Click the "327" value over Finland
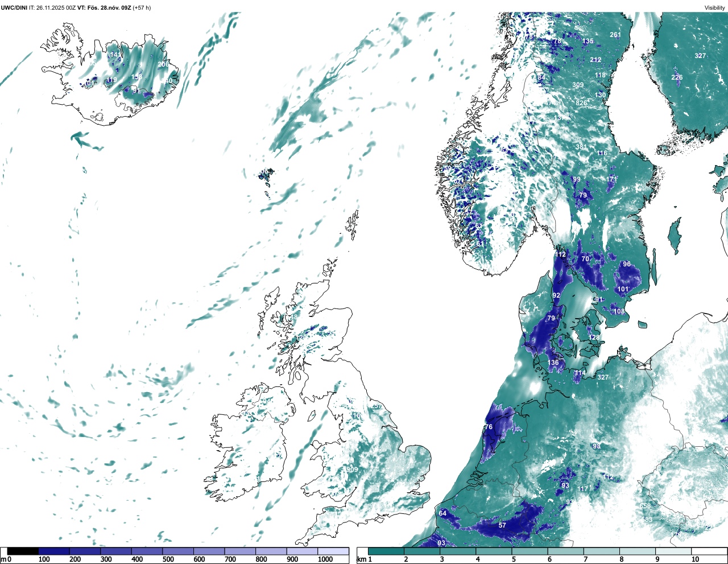The image size is (728, 564). tap(700, 56)
